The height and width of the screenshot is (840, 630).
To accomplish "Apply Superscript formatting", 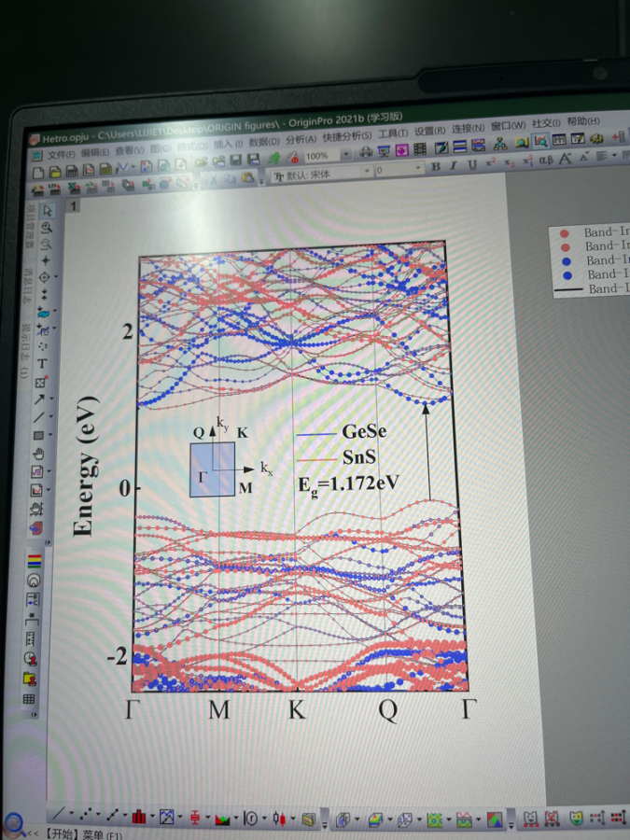I will pos(490,162).
